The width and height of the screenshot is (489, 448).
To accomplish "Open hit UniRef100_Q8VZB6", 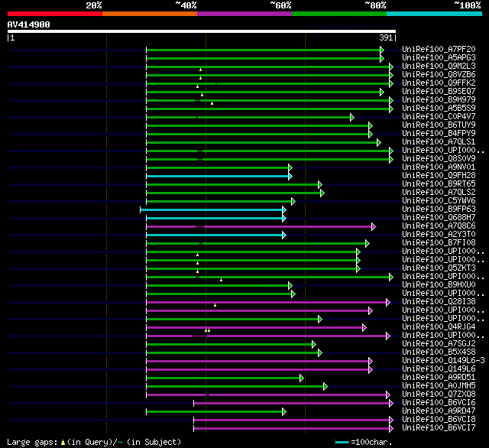I will pos(439,75).
